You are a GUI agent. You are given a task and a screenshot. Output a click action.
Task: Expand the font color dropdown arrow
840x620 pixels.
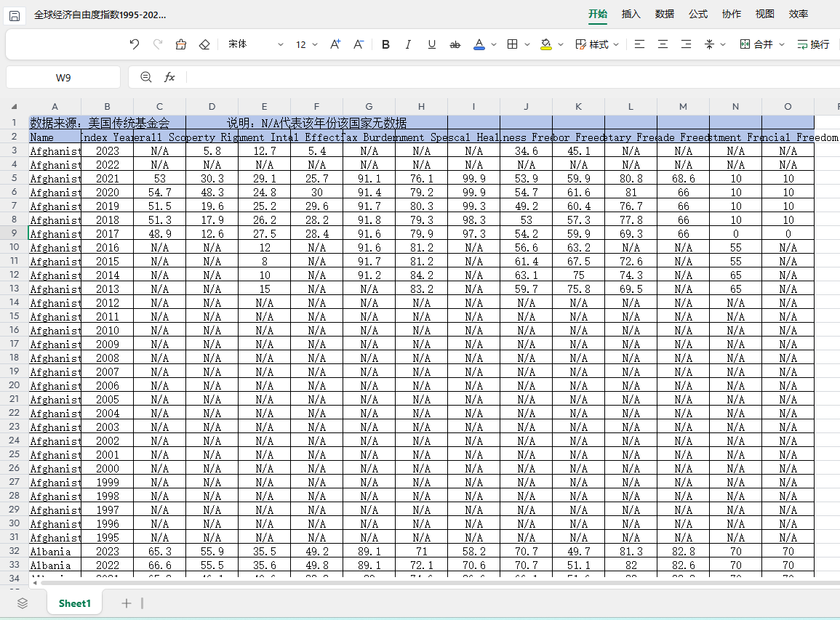tap(494, 44)
